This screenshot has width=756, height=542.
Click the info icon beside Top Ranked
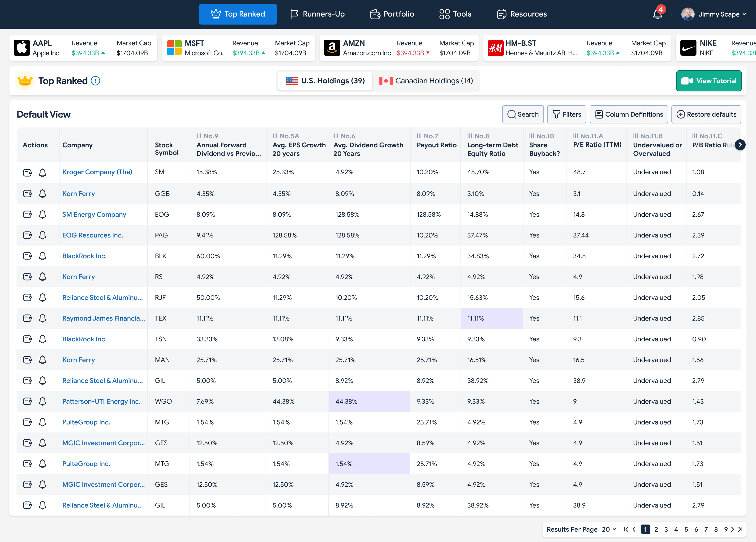click(x=95, y=81)
